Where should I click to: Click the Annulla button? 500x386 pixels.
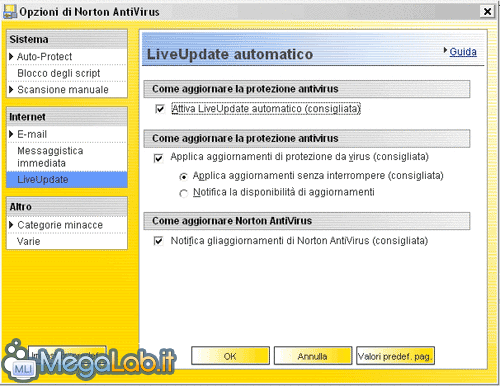click(313, 356)
